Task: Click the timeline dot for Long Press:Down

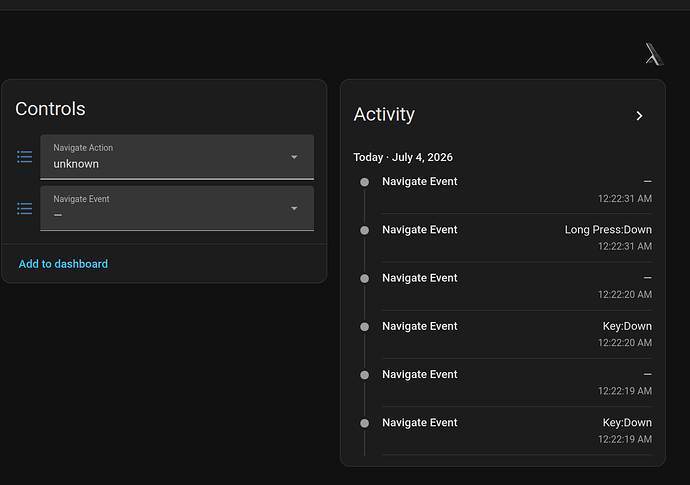Action: click(x=364, y=230)
